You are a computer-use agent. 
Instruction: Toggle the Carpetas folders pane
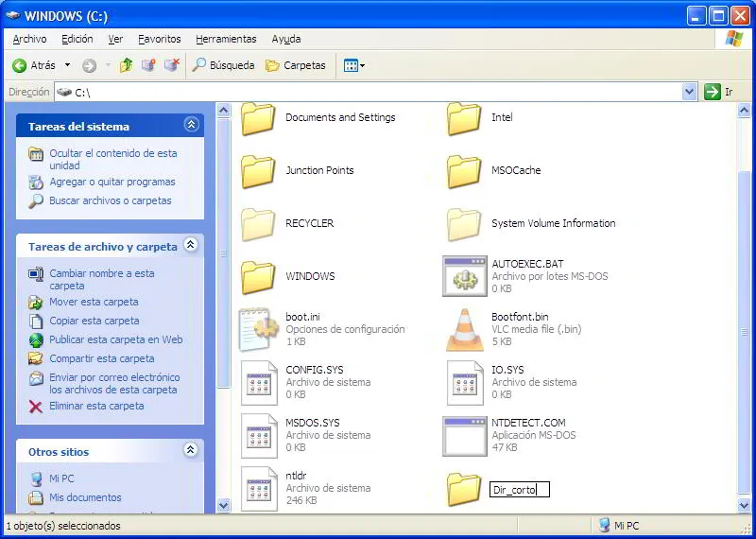[x=296, y=65]
